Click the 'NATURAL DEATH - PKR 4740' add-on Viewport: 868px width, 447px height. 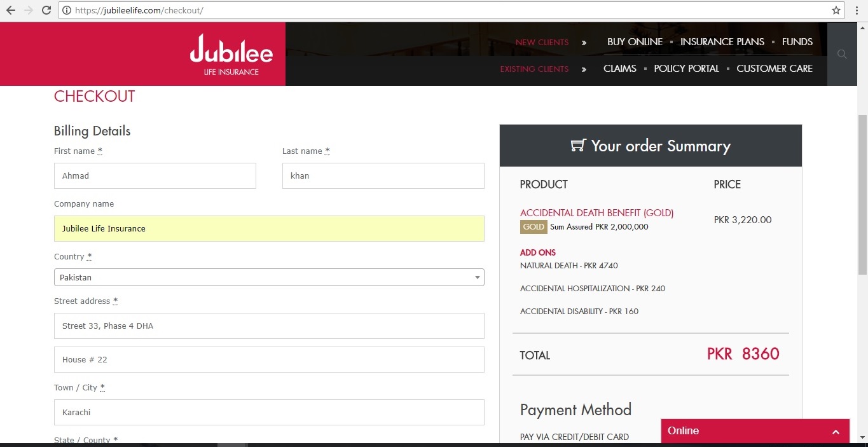[x=569, y=266]
